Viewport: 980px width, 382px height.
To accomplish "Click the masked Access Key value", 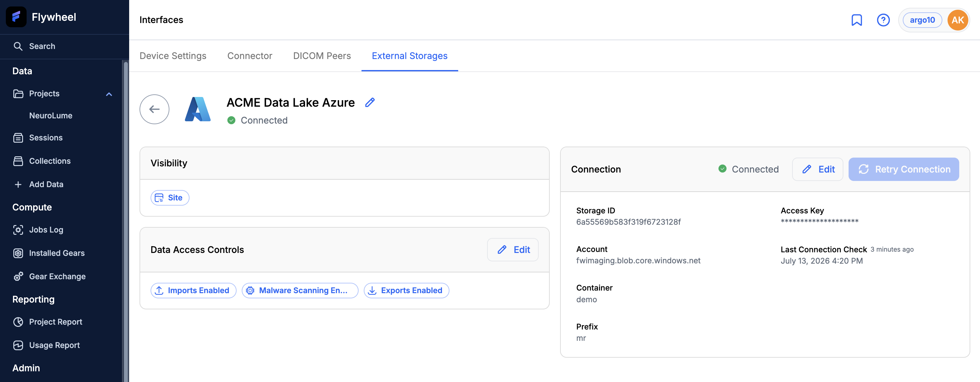I will click(819, 221).
